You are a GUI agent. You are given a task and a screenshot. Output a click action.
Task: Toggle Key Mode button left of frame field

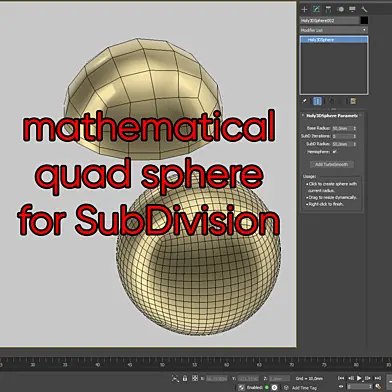[x=341, y=387]
